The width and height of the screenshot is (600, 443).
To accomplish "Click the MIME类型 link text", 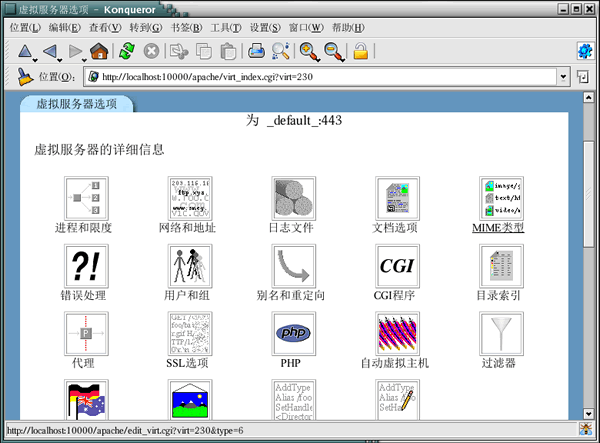I will 498,228.
